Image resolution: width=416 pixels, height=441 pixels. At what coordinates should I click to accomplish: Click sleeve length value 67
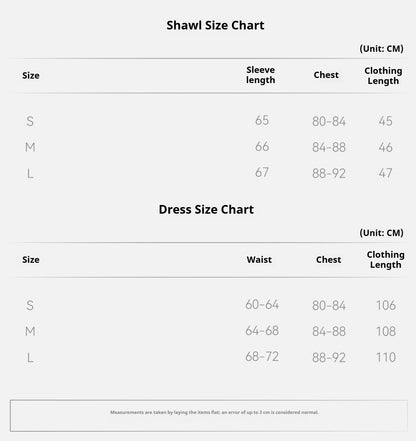262,173
